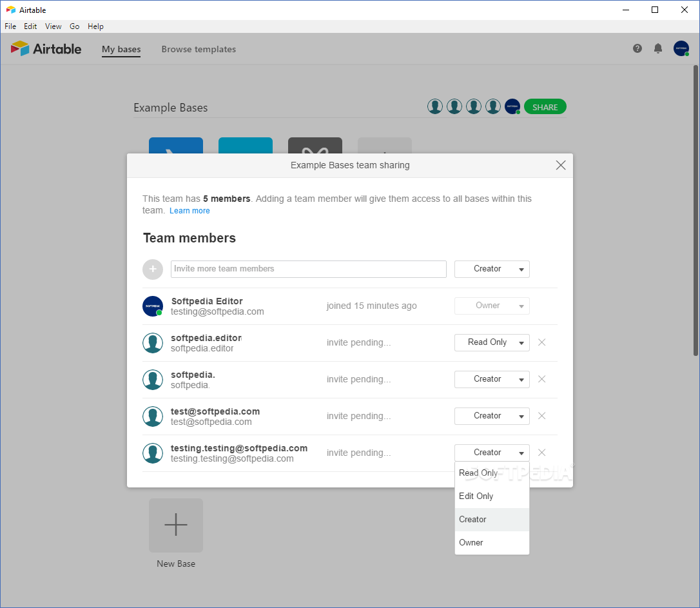Select Read Only in the open list

[492, 473]
